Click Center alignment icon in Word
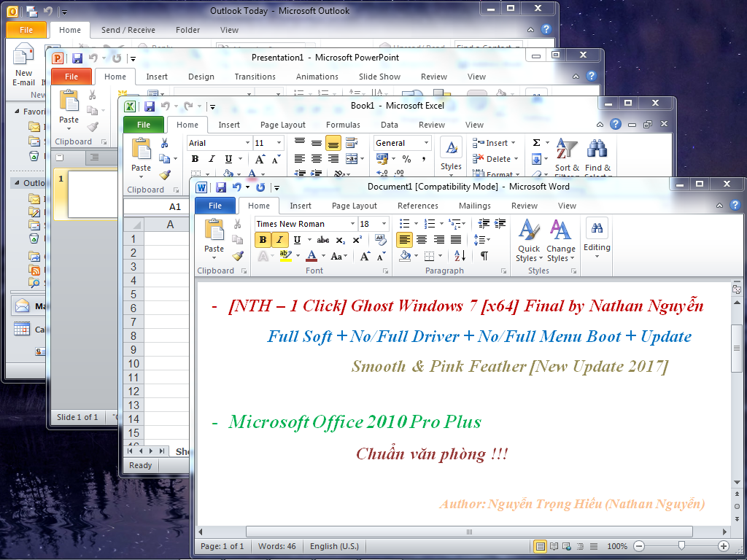 (x=422, y=239)
